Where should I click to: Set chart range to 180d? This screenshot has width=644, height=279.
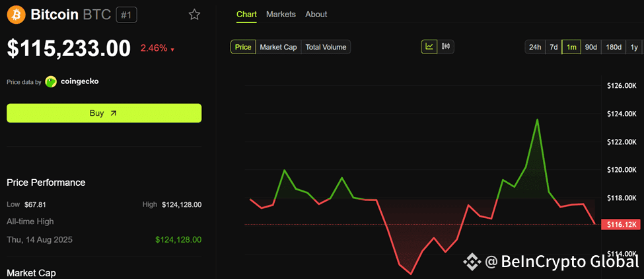click(614, 47)
